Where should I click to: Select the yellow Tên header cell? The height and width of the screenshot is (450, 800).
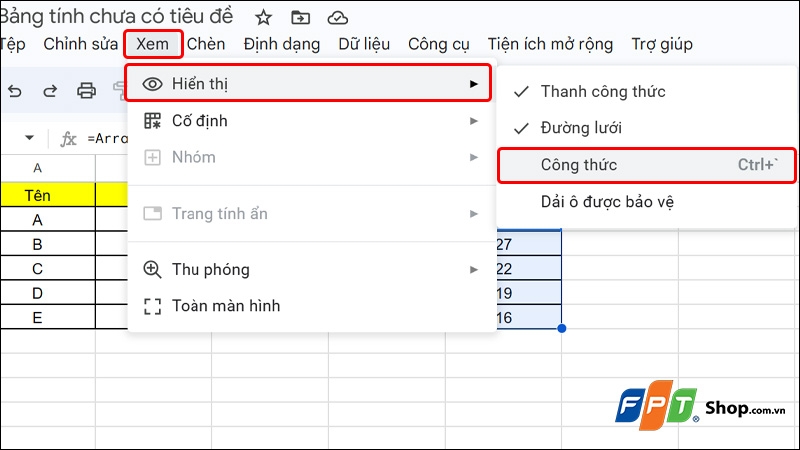pyautogui.click(x=48, y=195)
